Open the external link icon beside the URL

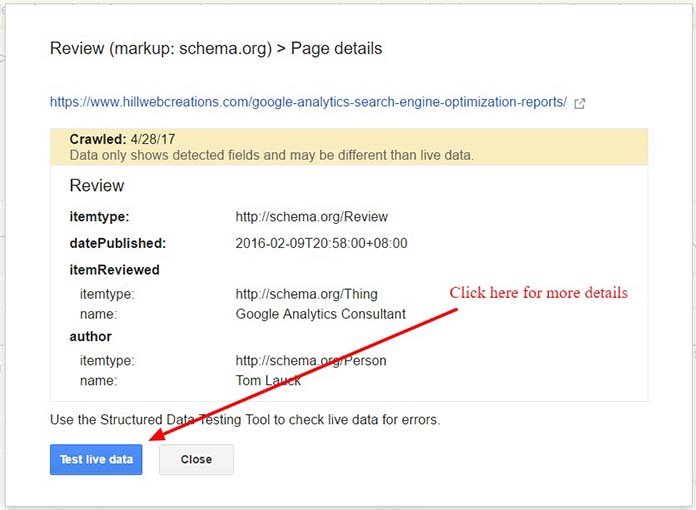tap(580, 103)
